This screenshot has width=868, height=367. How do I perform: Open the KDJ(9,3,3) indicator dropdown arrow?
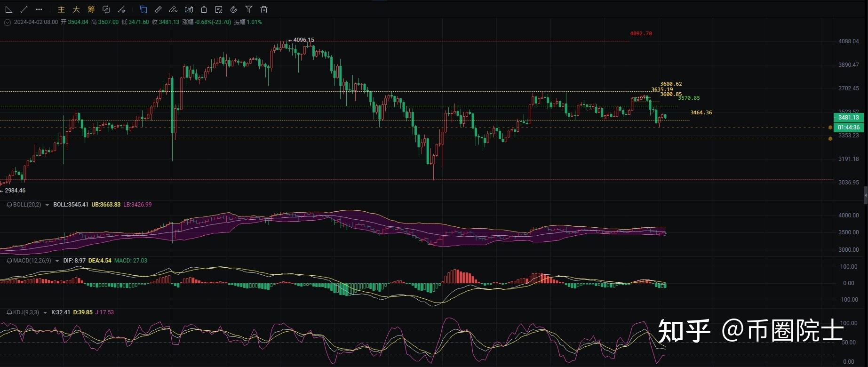tap(45, 312)
